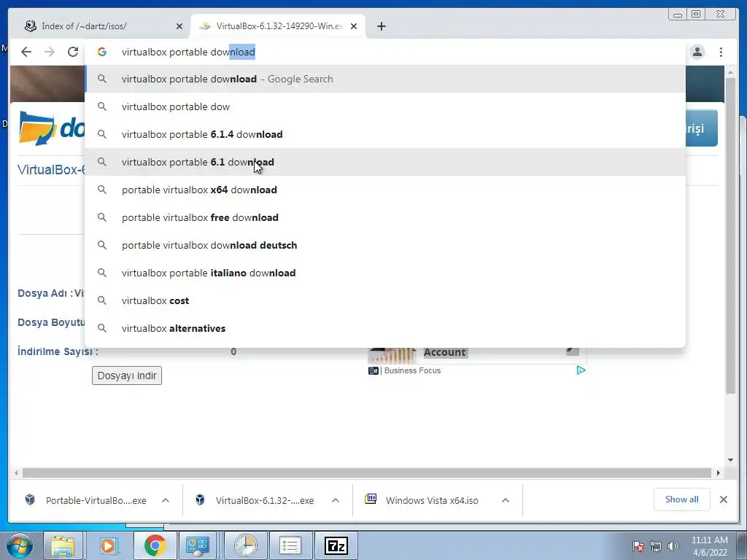Viewport: 747px width, 560px height.
Task: Open the clock application in taskbar
Action: coord(245,545)
